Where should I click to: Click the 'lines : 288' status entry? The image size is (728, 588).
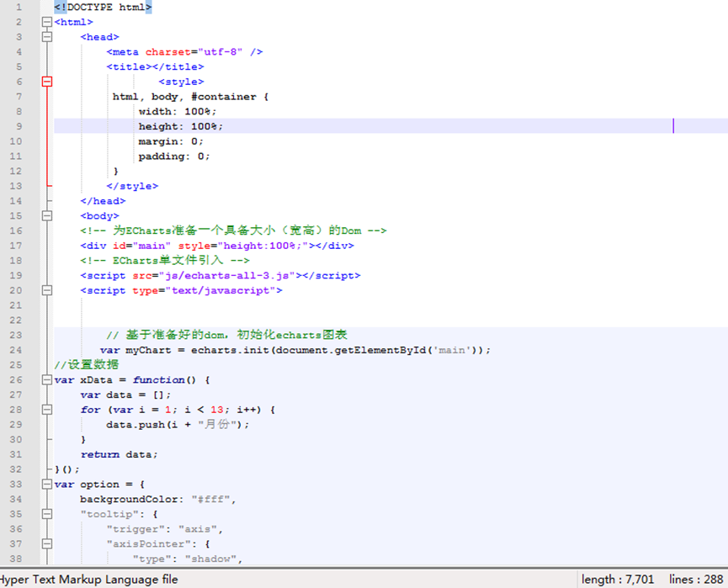(696, 580)
